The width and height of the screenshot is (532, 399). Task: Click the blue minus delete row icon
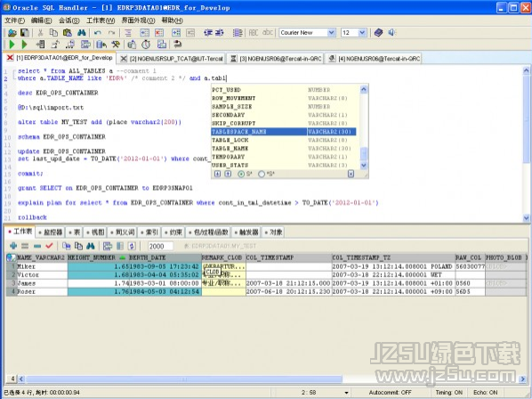(x=37, y=246)
